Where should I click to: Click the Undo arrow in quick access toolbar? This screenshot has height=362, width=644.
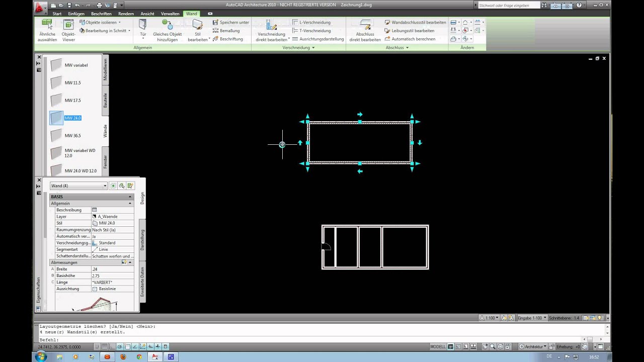[77, 5]
